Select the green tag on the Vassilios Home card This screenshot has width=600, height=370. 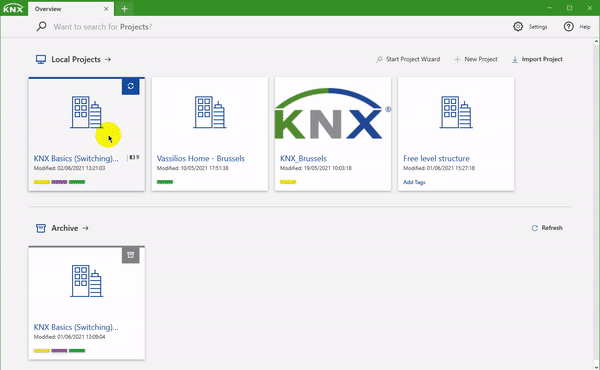click(165, 182)
